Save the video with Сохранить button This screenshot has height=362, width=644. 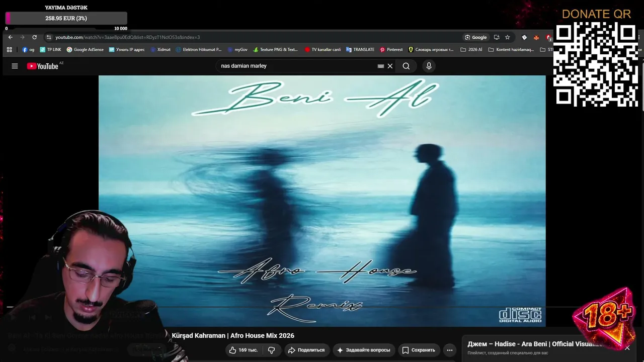pos(419,350)
